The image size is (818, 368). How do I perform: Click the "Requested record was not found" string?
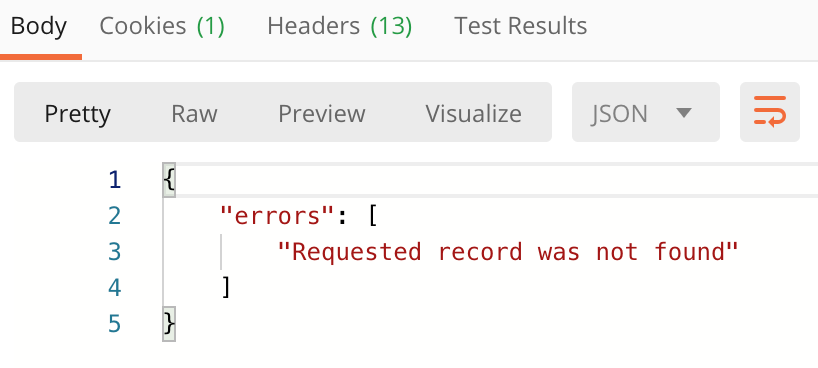(508, 252)
